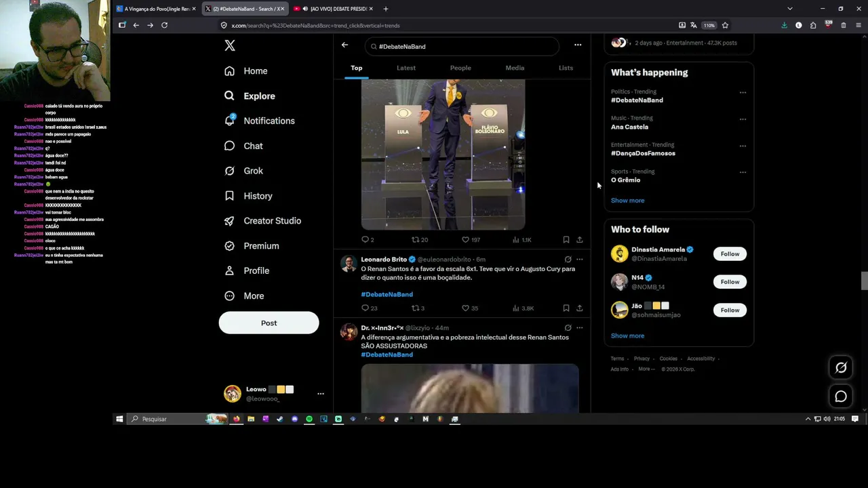Bookmark the post with 197 likes
This screenshot has width=868, height=488.
point(566,239)
